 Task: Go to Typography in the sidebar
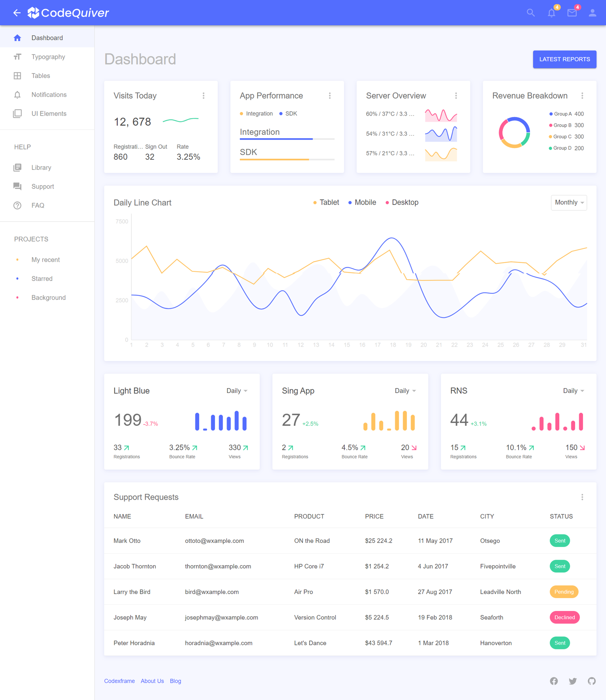(x=48, y=57)
